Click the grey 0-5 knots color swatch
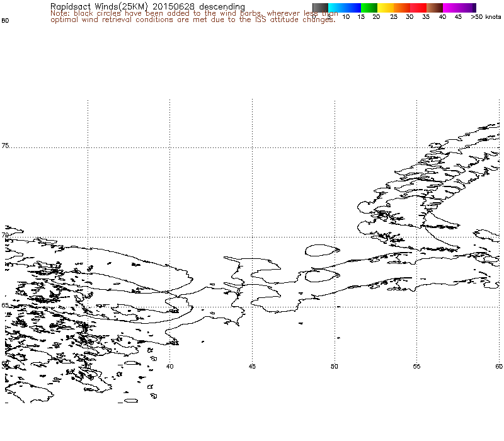The width and height of the screenshot is (504, 441). [x=320, y=8]
